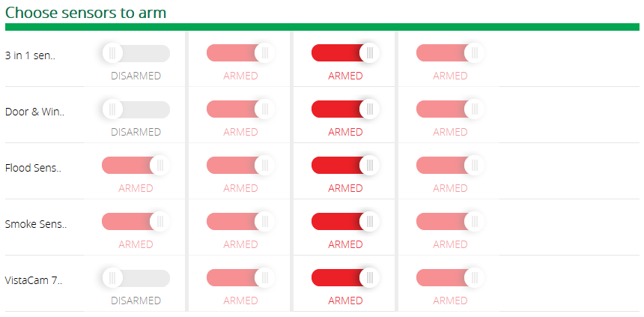Select the "VistaCam 7.." sensor name
Image resolution: width=644 pixels, height=317 pixels.
pyautogui.click(x=34, y=280)
